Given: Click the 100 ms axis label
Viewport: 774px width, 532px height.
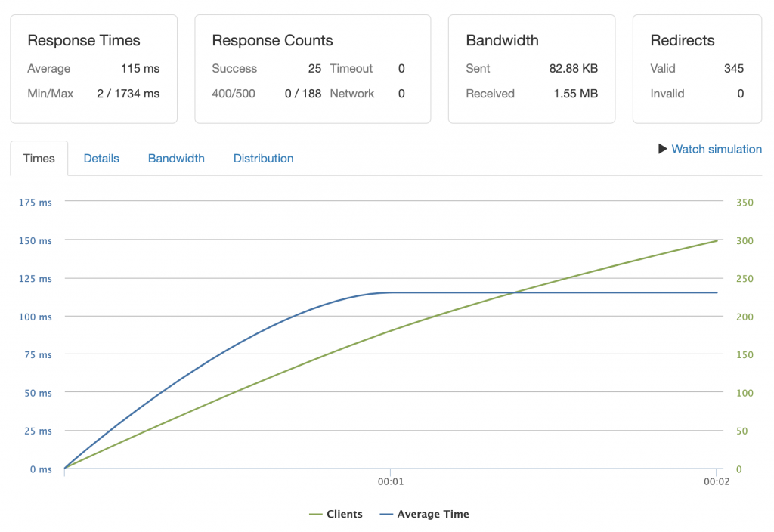Looking at the screenshot, I should click(35, 317).
